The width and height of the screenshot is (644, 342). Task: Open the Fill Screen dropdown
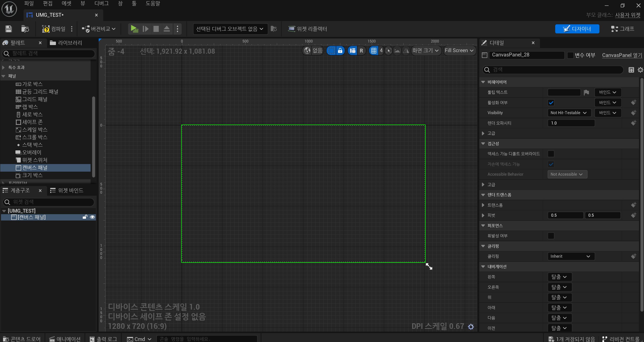point(459,51)
